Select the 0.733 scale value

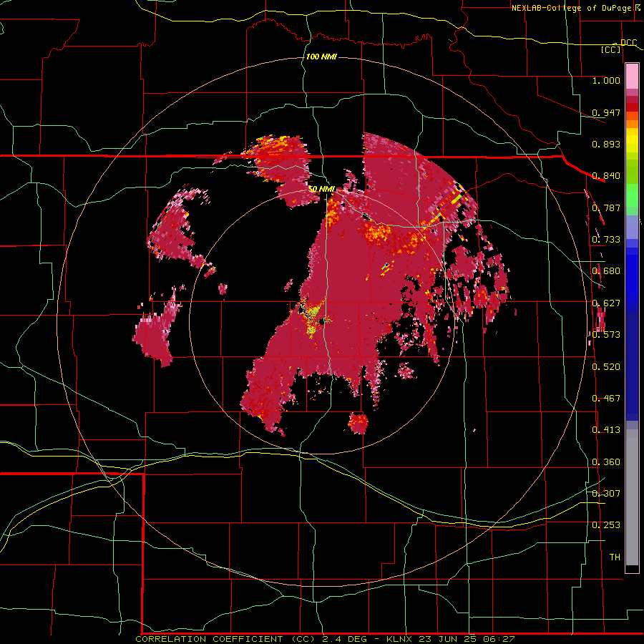pyautogui.click(x=606, y=240)
